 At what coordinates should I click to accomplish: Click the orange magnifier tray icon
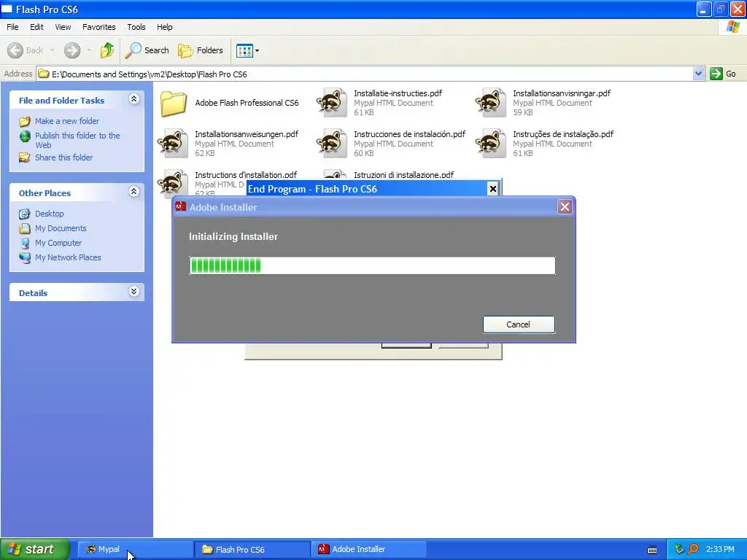coord(693,549)
